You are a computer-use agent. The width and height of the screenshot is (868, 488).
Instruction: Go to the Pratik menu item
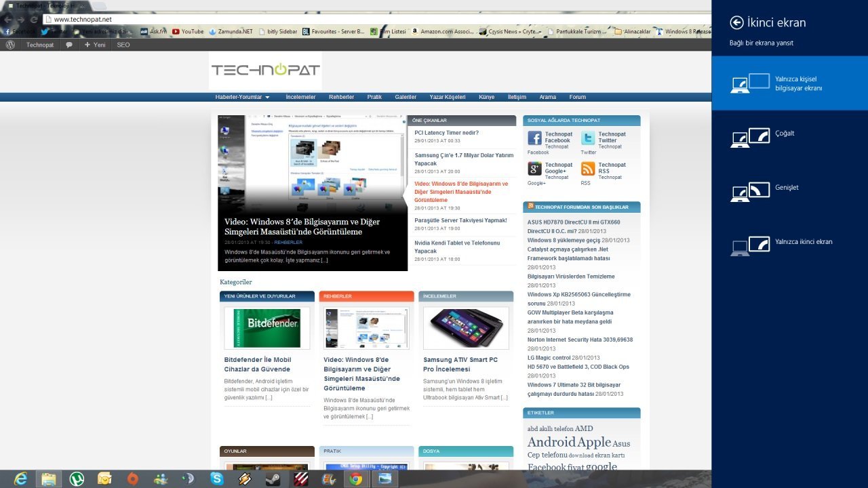coord(374,97)
